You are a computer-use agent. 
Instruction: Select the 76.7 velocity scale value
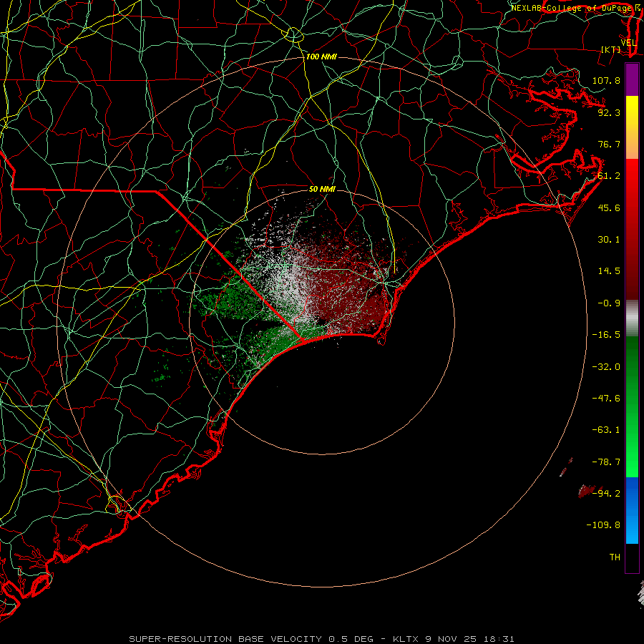tap(609, 144)
